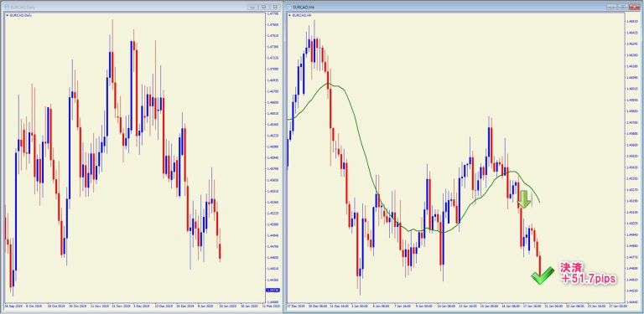
Task: Click the green down-arrow sell marker on H4 chart
Action: [523, 198]
